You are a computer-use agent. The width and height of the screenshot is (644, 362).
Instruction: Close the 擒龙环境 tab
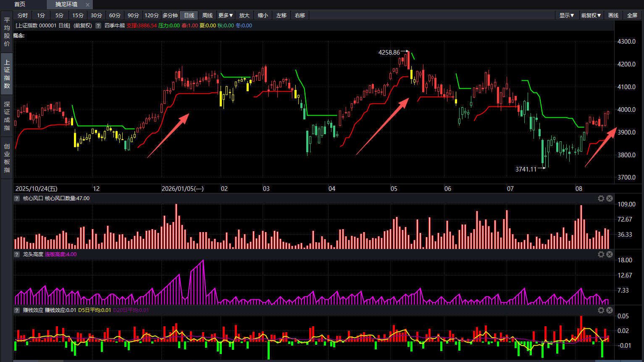point(87,5)
